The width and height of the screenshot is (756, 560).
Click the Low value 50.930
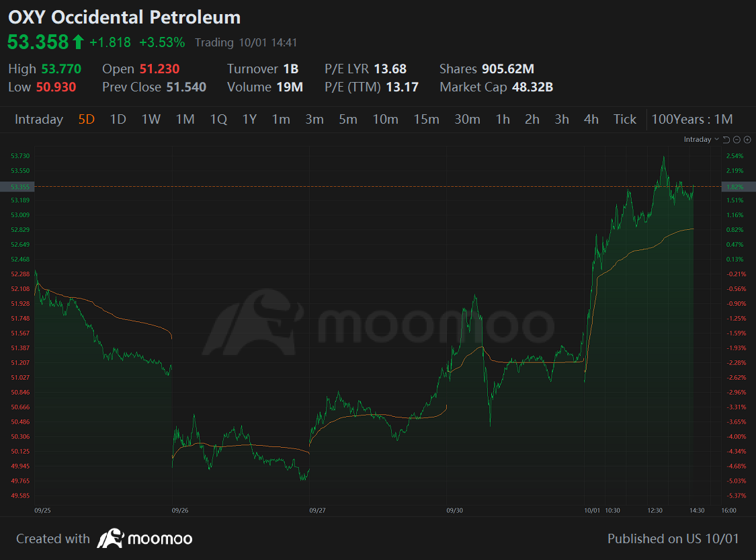coord(56,87)
